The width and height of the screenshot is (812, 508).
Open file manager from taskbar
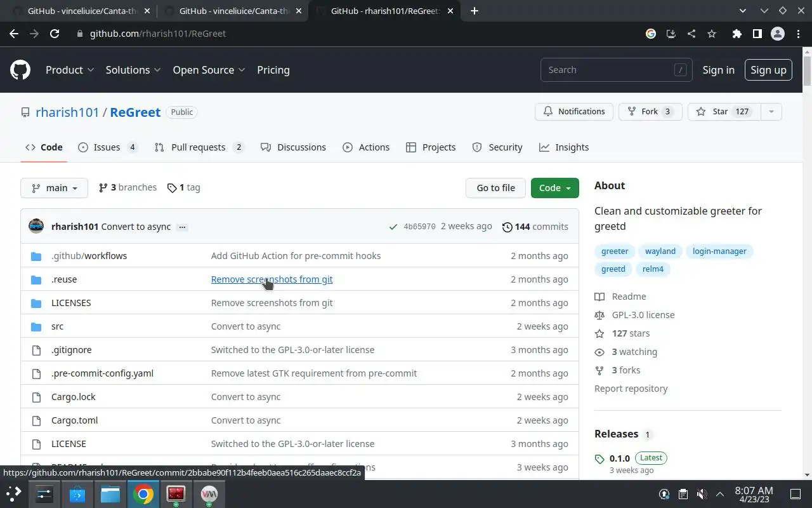click(x=110, y=494)
